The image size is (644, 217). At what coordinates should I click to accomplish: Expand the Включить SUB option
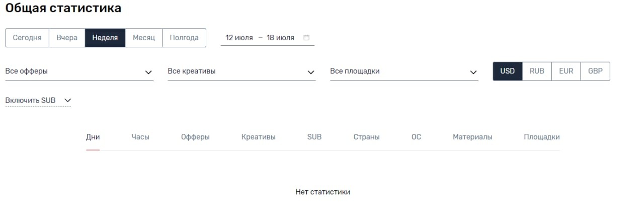pyautogui.click(x=38, y=101)
